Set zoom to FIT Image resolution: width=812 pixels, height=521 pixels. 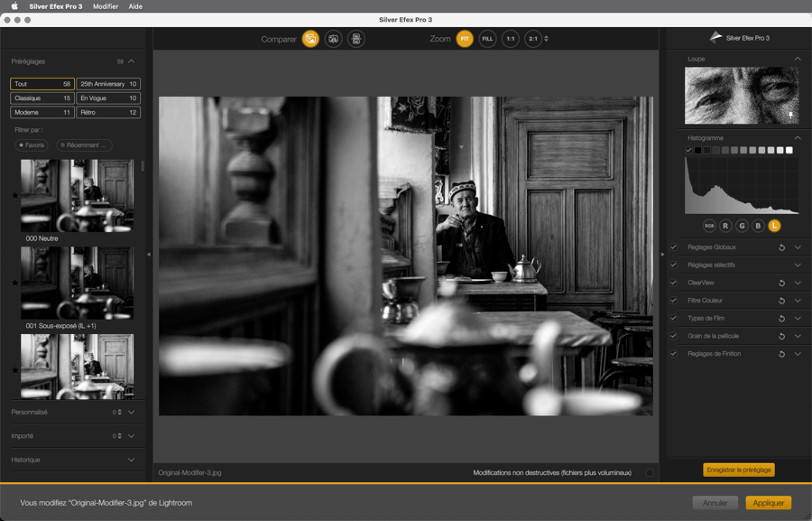pos(465,39)
